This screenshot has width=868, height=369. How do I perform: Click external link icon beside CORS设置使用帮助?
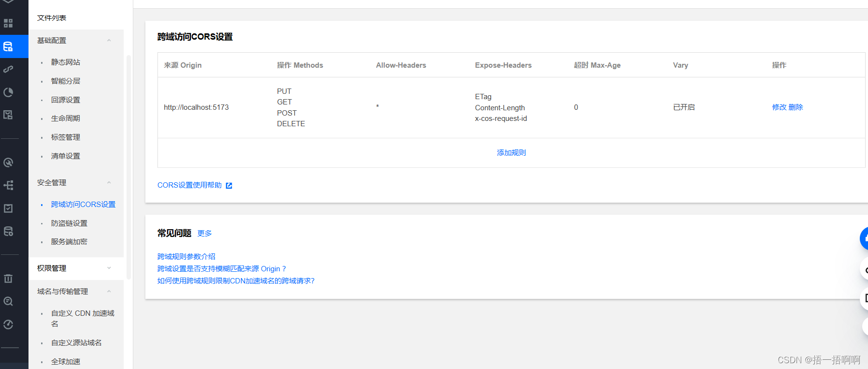click(229, 186)
